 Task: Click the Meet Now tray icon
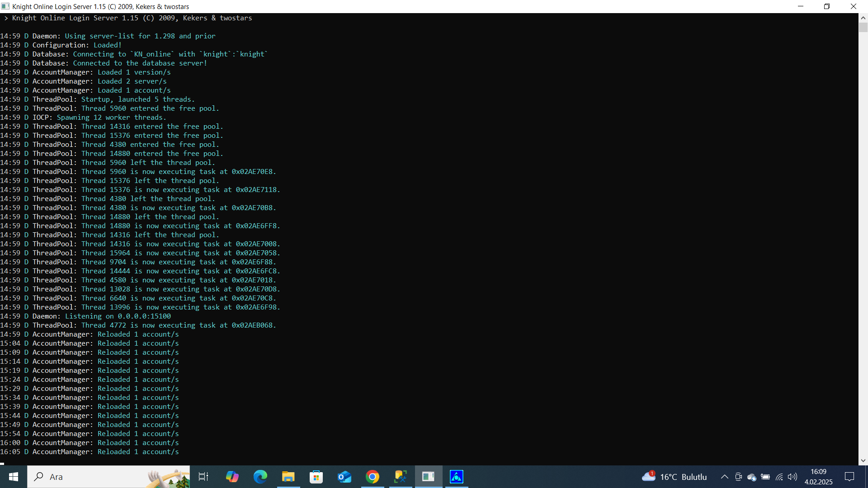738,477
